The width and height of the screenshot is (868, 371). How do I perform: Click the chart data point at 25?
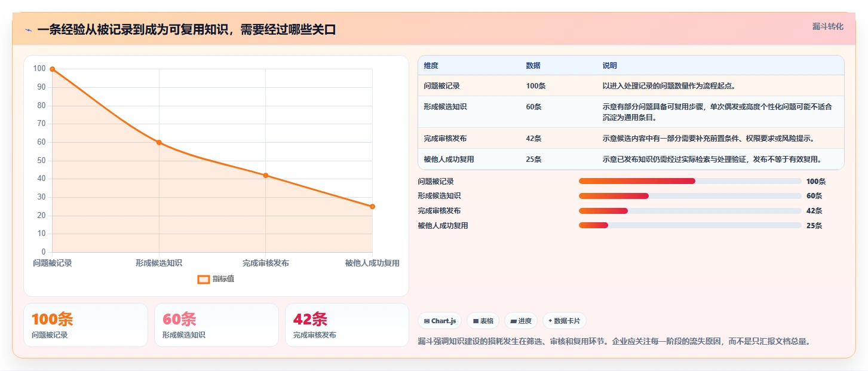tap(372, 207)
